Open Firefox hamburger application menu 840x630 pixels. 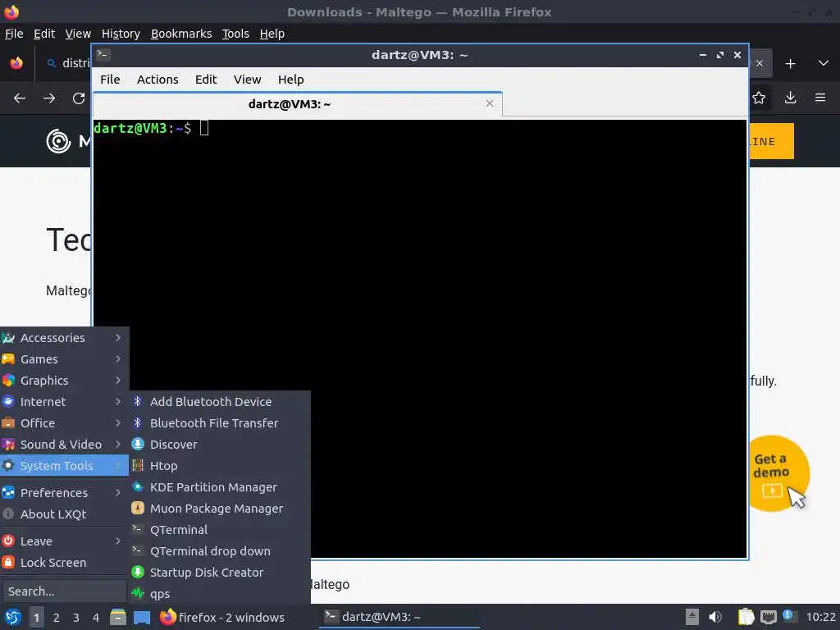point(819,98)
